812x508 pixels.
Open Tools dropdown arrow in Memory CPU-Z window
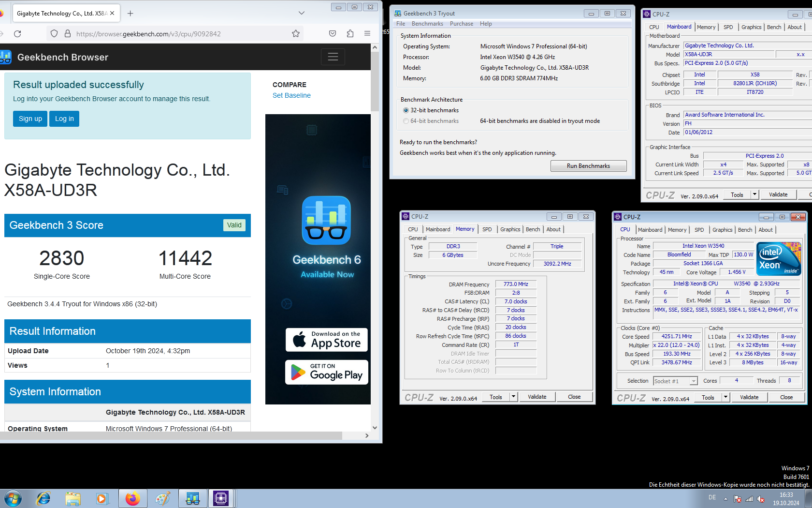click(513, 397)
